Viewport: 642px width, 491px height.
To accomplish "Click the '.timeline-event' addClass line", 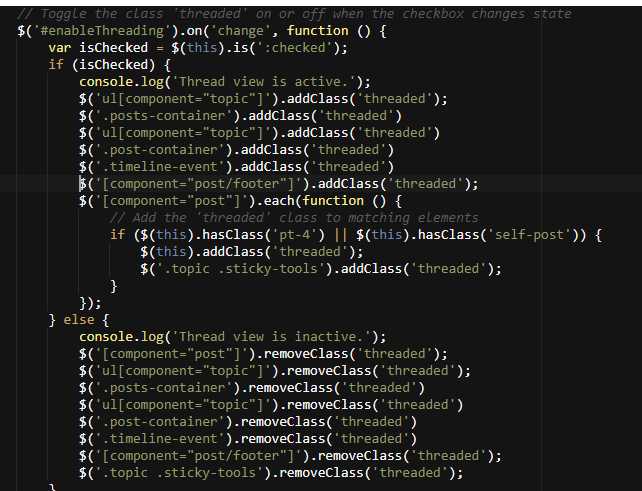I will point(236,167).
